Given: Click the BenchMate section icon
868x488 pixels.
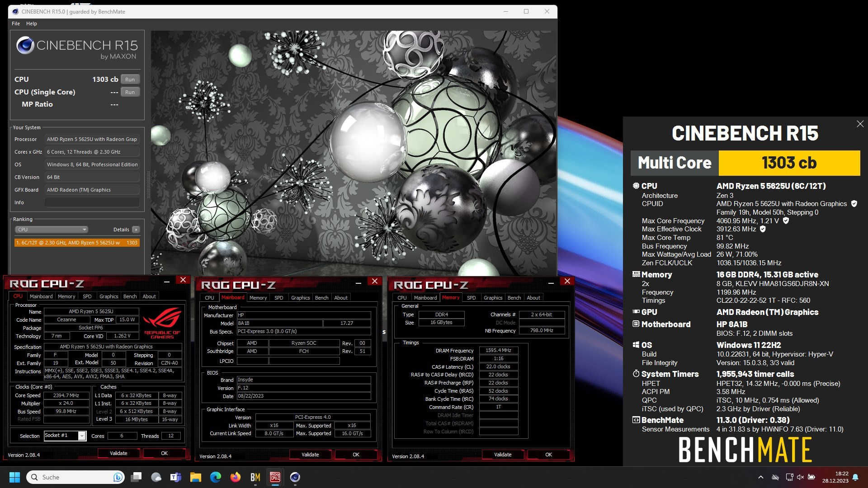Looking at the screenshot, I should (x=636, y=420).
